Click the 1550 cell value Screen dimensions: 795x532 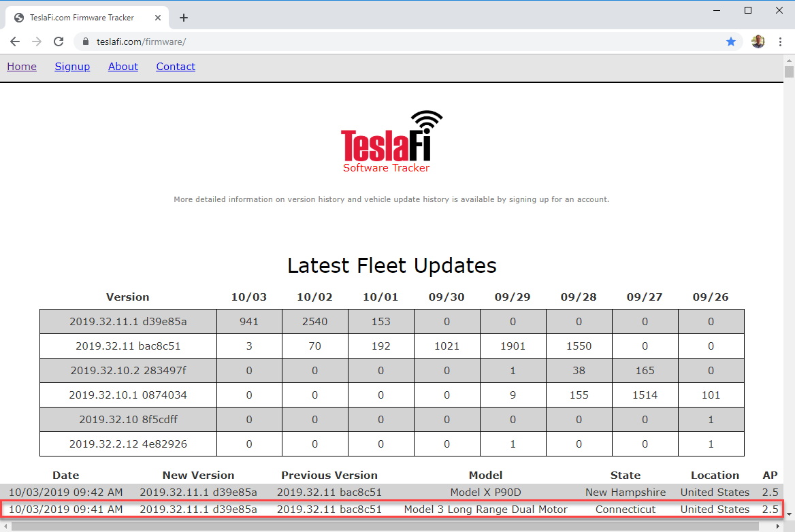pyautogui.click(x=579, y=346)
